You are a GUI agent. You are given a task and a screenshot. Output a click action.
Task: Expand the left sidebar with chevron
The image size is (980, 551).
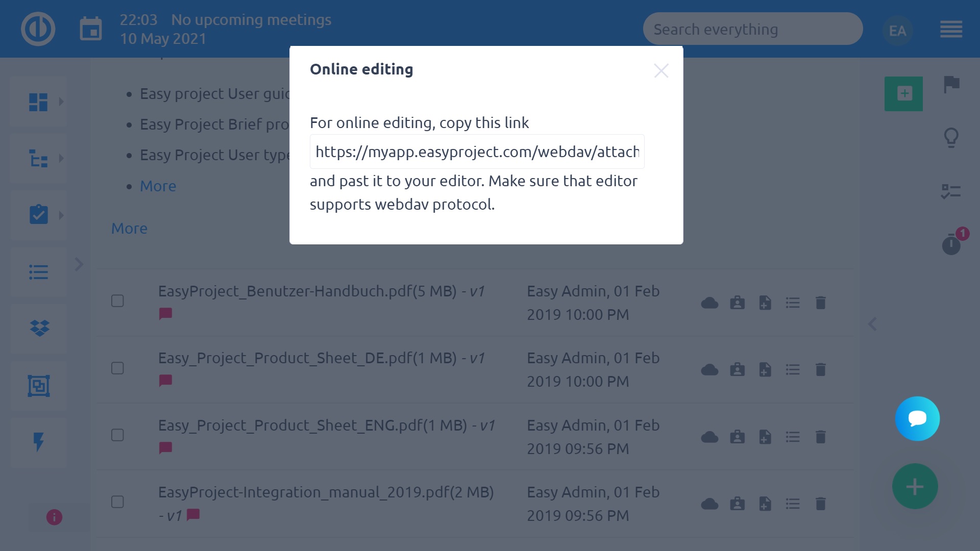coord(79,264)
